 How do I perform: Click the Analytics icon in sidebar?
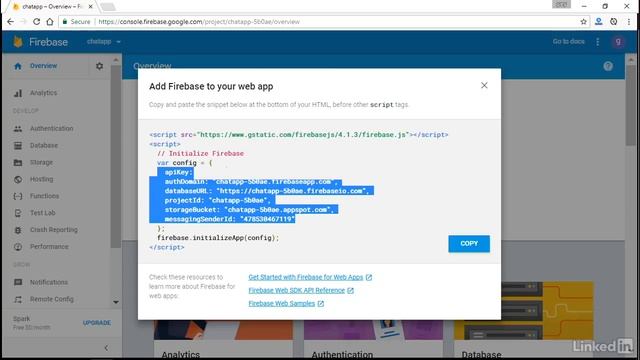(18, 93)
